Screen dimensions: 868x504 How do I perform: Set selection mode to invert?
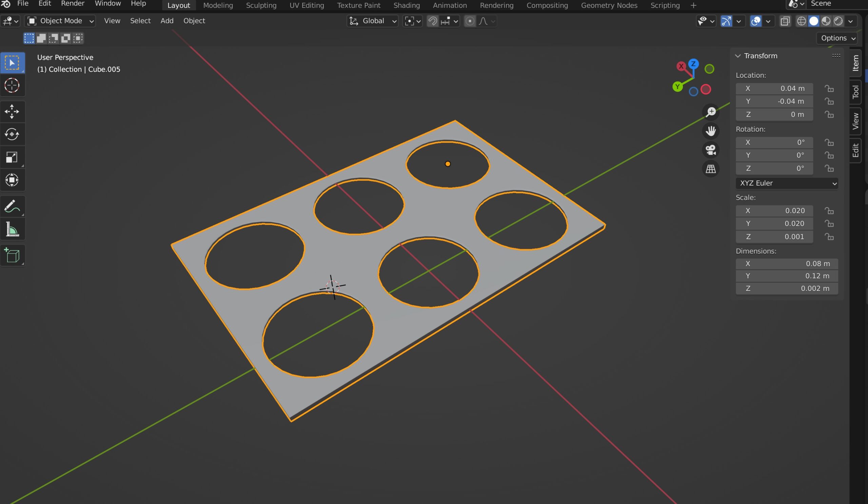(x=65, y=38)
